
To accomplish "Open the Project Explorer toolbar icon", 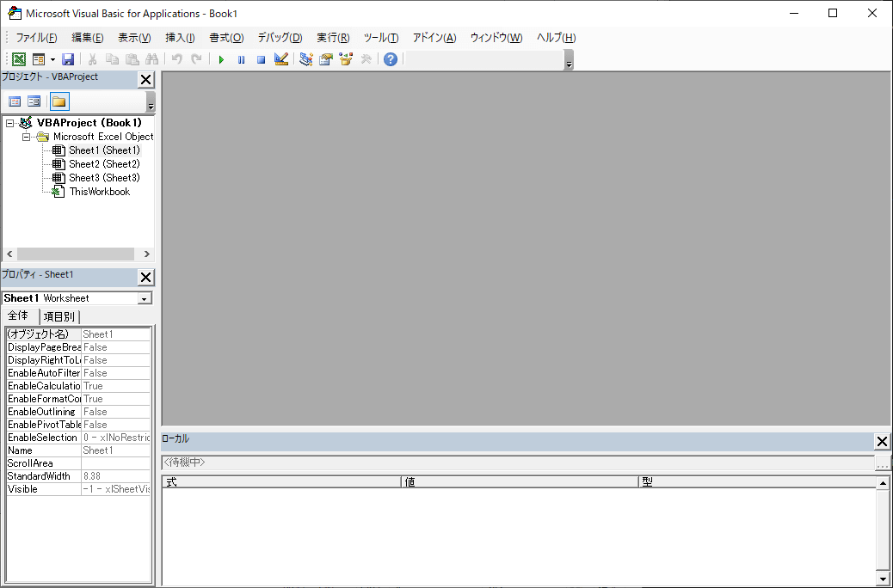I will pyautogui.click(x=306, y=59).
